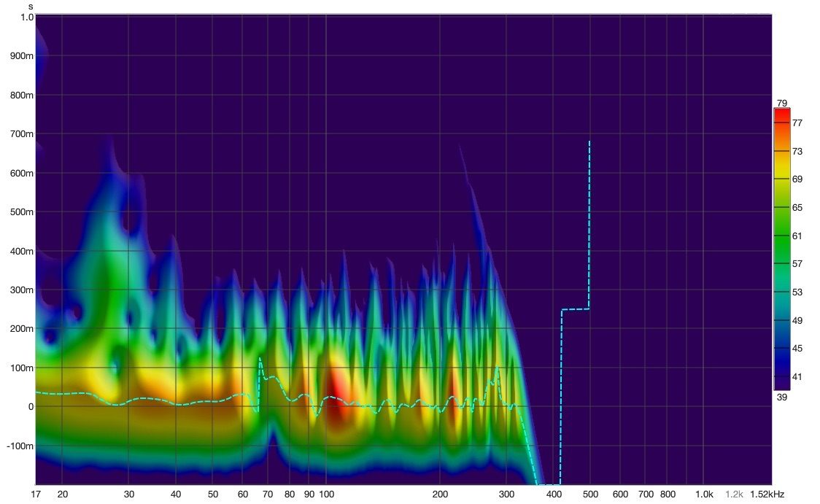820x504 pixels.
Task: Click the 1.0 label on the time axis
Action: (27, 18)
